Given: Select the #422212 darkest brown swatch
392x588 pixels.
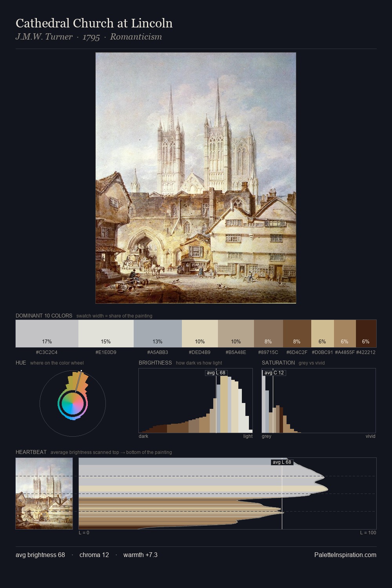Looking at the screenshot, I should point(366,334).
